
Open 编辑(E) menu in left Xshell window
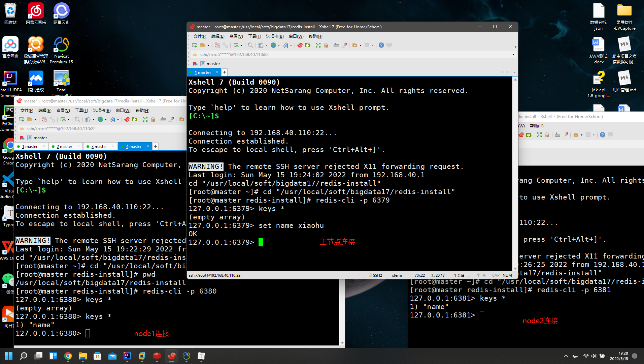[x=45, y=111]
